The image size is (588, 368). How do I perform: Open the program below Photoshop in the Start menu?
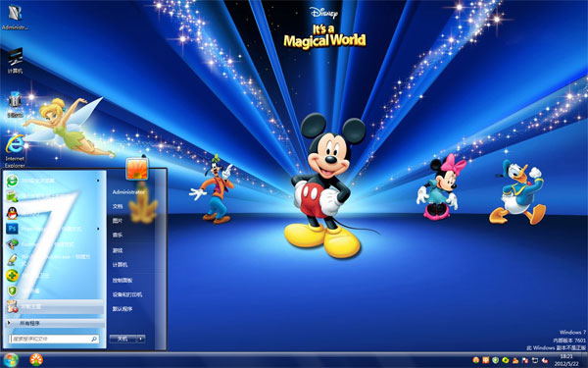click(x=53, y=244)
